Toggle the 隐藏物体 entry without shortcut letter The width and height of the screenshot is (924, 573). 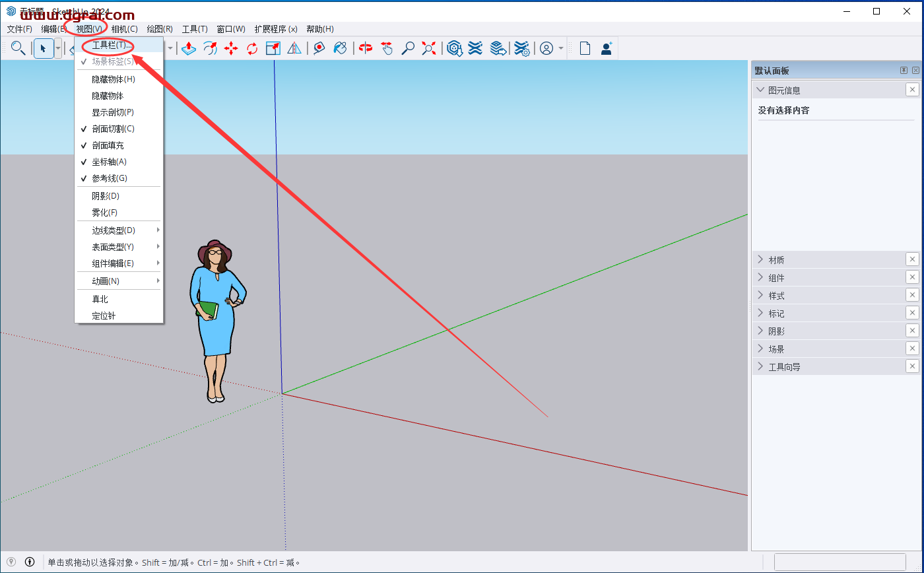tap(119, 96)
